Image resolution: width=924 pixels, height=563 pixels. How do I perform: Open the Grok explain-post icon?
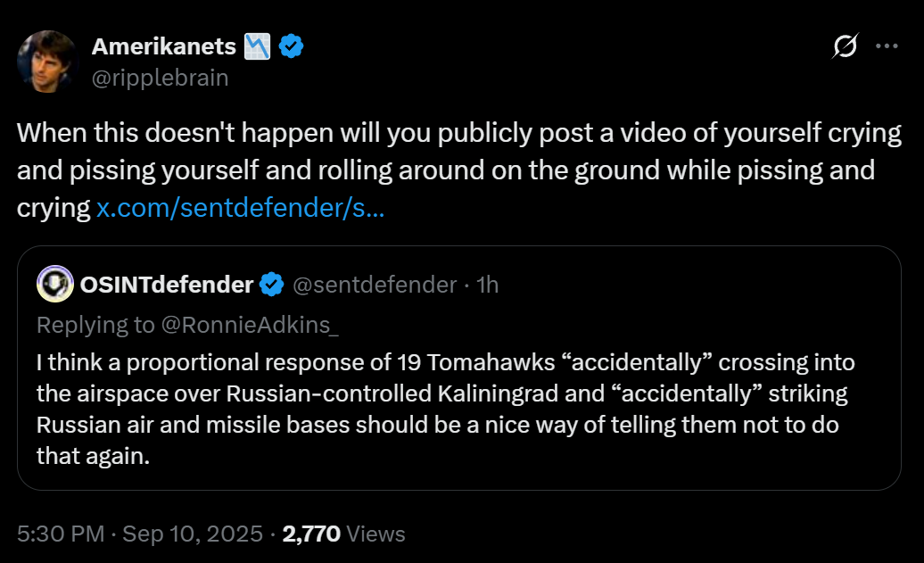[x=844, y=46]
